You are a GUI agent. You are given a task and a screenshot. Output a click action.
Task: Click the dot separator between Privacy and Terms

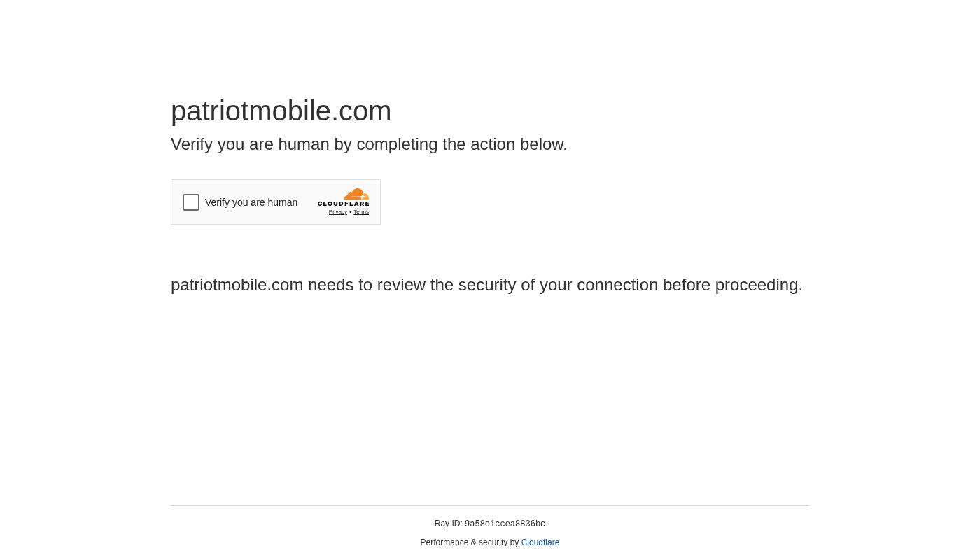tap(350, 212)
